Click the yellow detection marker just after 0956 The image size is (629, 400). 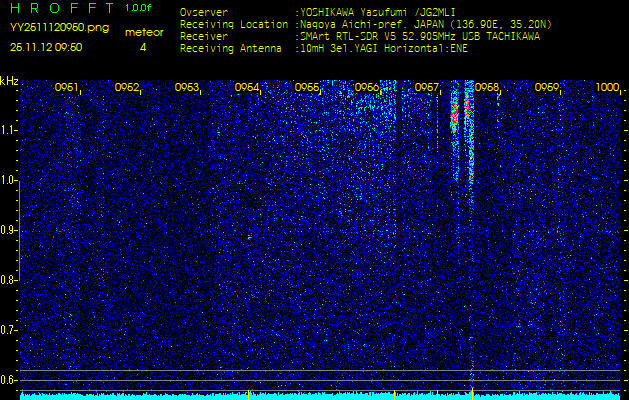394,395
